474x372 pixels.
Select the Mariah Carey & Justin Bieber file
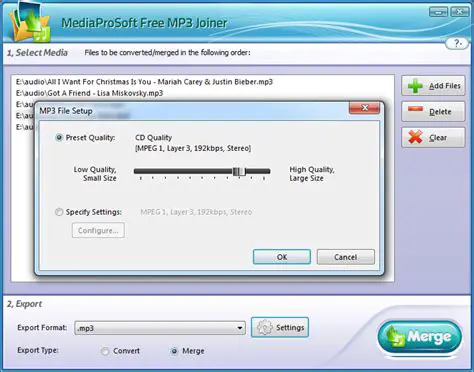pos(144,82)
